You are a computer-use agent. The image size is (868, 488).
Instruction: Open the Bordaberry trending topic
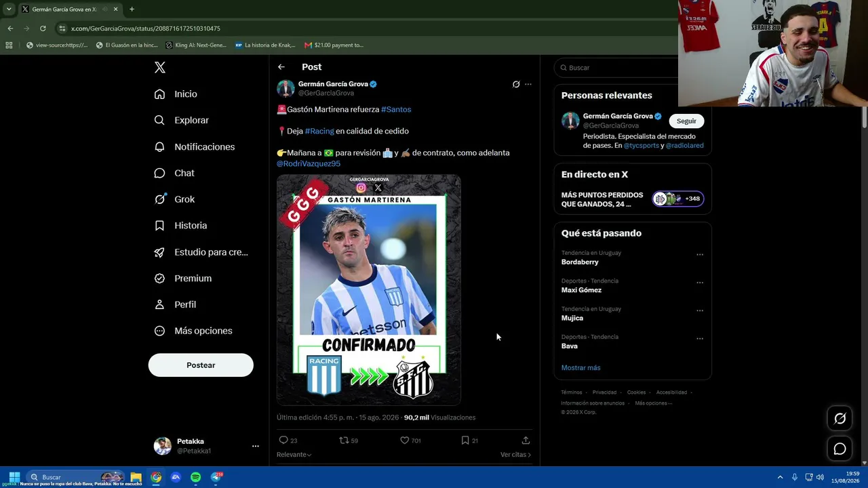pos(580,262)
